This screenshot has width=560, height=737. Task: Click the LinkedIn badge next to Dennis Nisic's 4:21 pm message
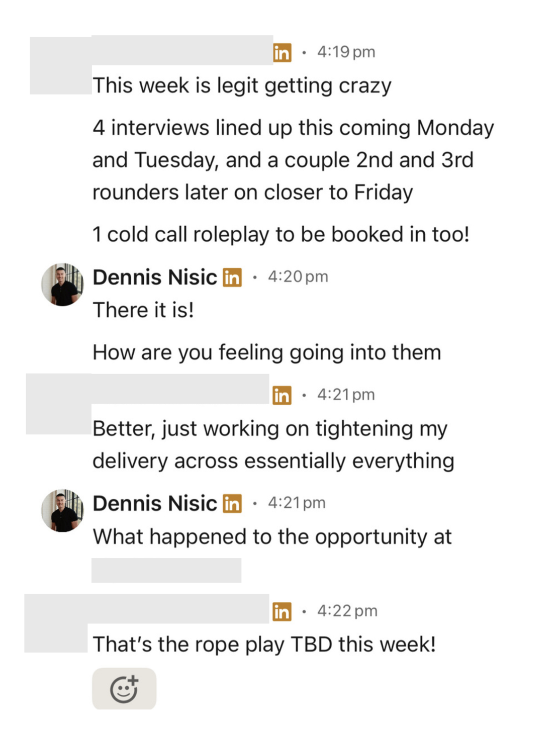[231, 503]
